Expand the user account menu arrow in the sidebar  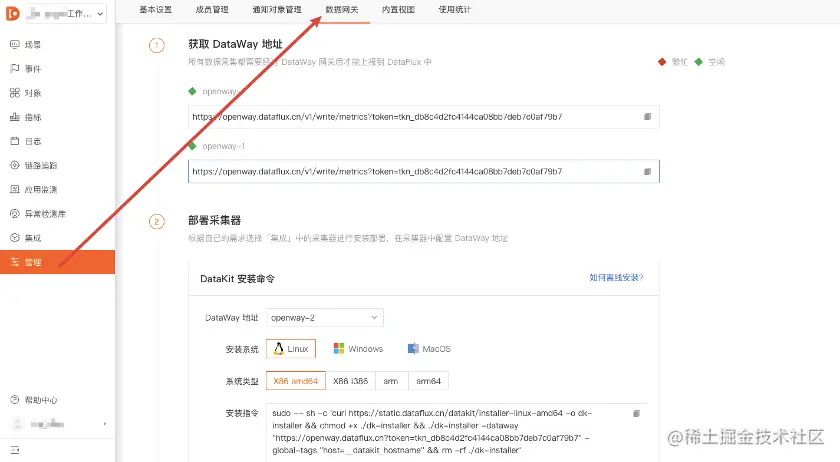[104, 424]
